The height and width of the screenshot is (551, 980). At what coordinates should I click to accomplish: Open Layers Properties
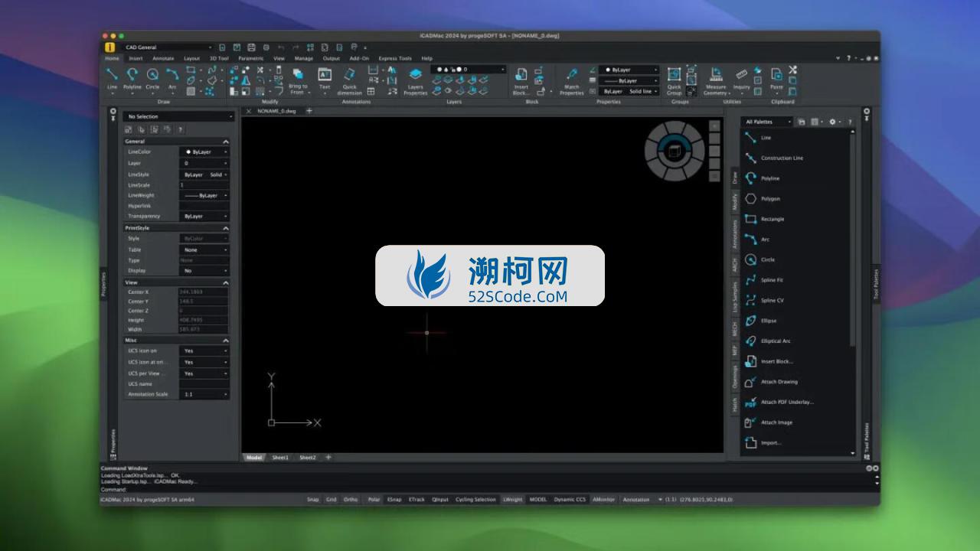[x=415, y=80]
